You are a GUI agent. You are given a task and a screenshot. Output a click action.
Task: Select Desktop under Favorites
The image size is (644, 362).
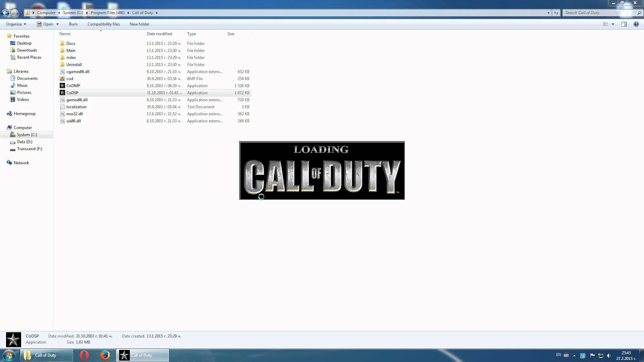pos(24,43)
